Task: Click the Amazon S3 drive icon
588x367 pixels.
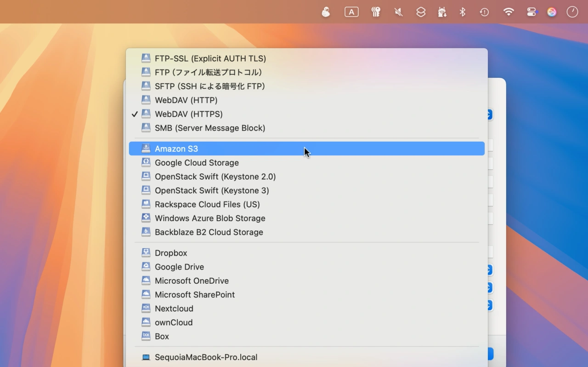Action: [x=146, y=149]
